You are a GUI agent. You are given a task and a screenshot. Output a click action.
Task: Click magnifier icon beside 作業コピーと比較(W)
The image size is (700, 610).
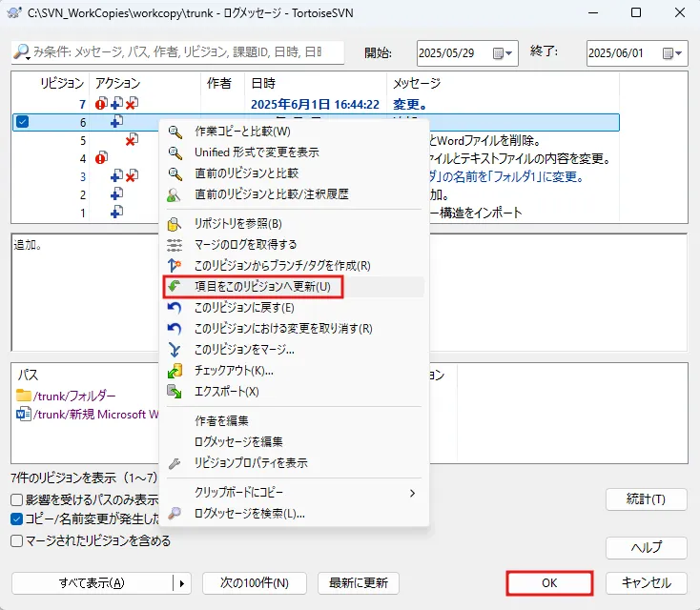pyautogui.click(x=175, y=132)
